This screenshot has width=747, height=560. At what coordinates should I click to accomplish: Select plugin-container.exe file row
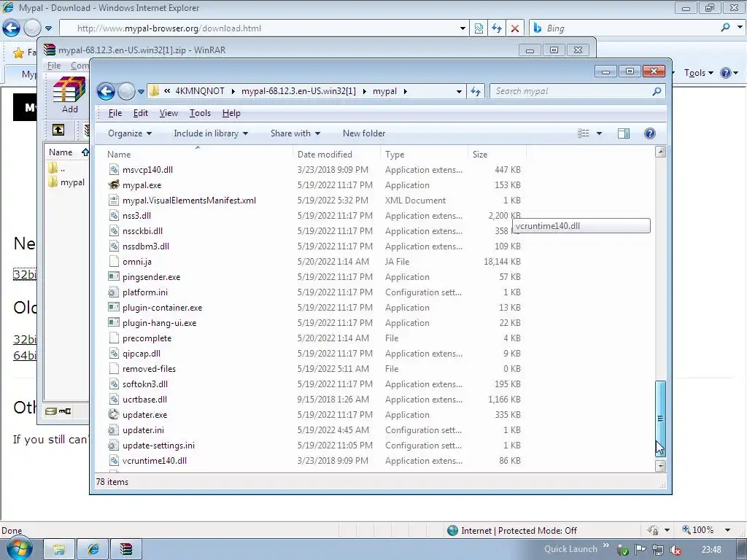pyautogui.click(x=314, y=308)
